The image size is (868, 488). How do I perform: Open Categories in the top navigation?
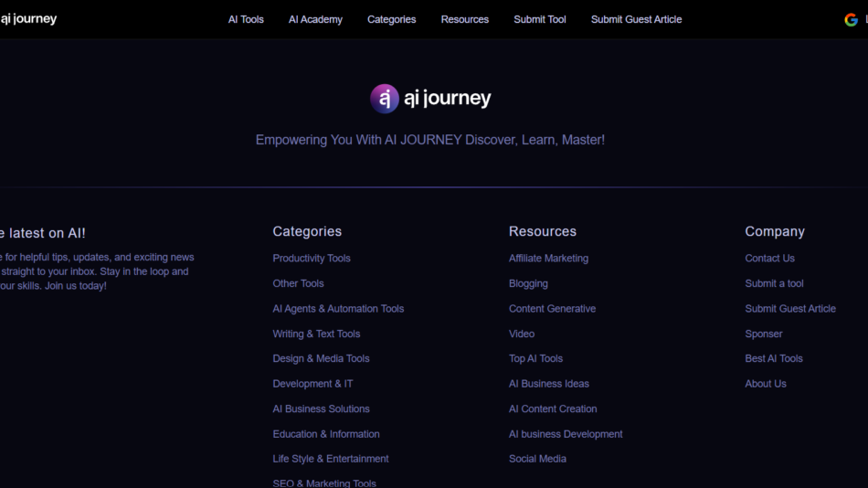(391, 19)
